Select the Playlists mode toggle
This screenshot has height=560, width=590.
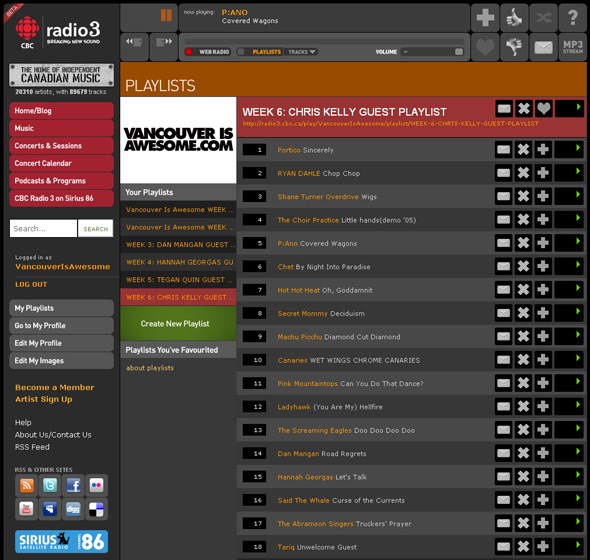click(x=260, y=52)
